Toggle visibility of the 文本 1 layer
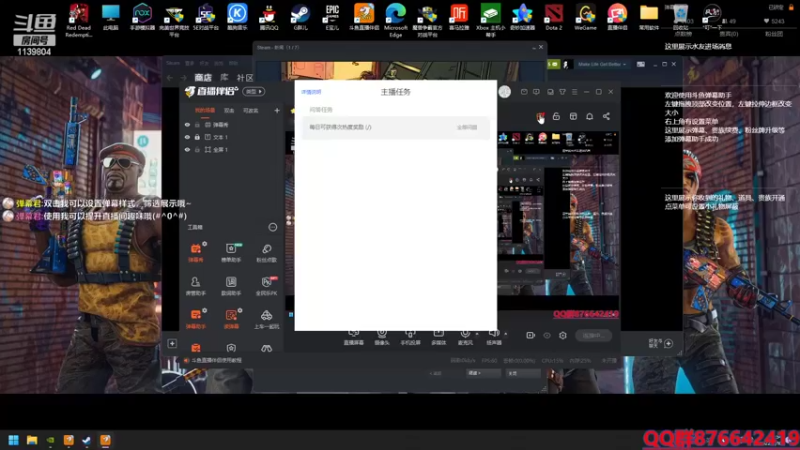Screen dimensions: 800x450 pos(187,137)
